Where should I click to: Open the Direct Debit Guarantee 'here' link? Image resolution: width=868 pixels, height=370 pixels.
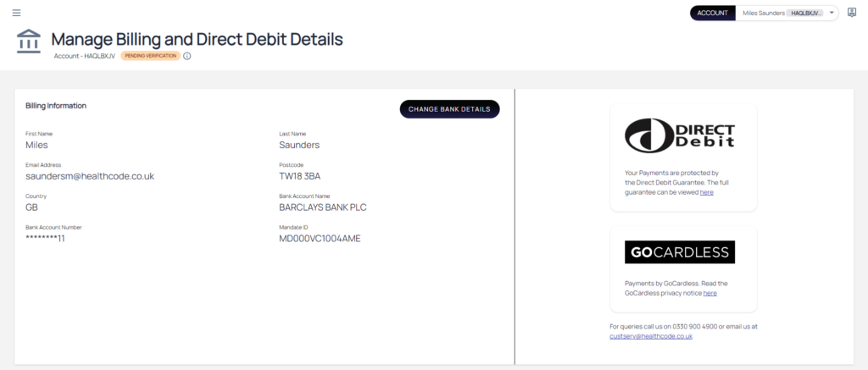pos(706,192)
